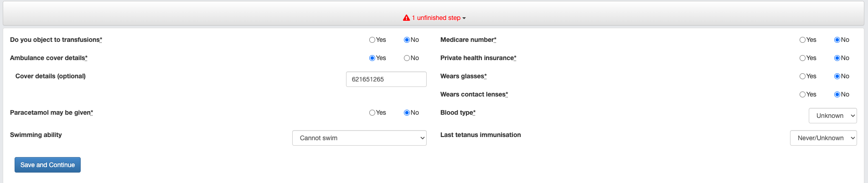Select Yes for Paracetamol may be given

pyautogui.click(x=372, y=113)
